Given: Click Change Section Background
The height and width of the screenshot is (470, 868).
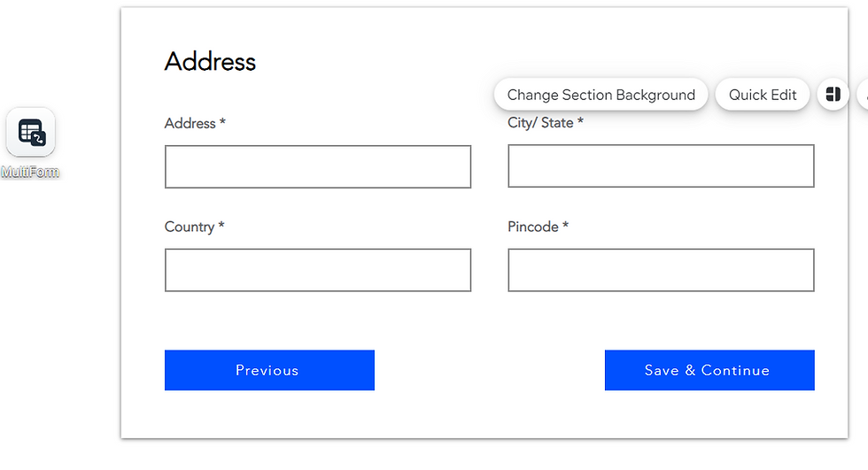Looking at the screenshot, I should [x=601, y=95].
